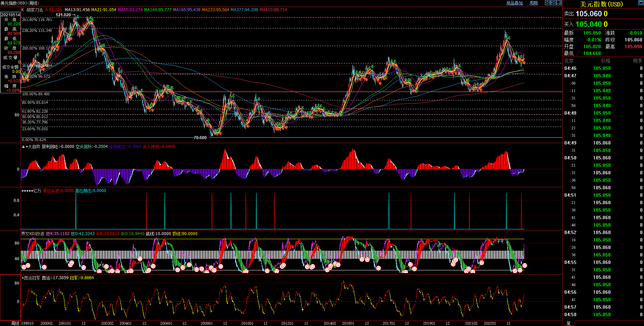Image resolution: width=644 pixels, height=326 pixels.
Task: Open the 周期 period menu
Action: tap(534, 3)
